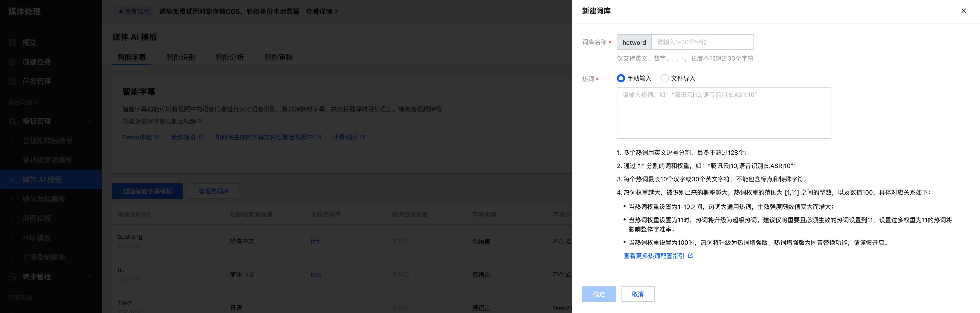Click 模板名称/ID column header
The height and width of the screenshot is (313, 980).
[x=134, y=214]
